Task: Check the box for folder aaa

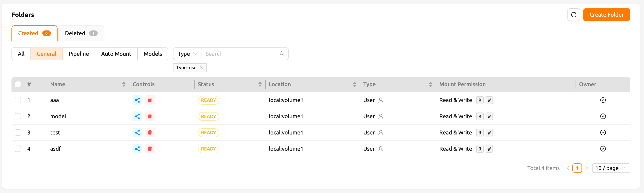Action: tap(18, 100)
